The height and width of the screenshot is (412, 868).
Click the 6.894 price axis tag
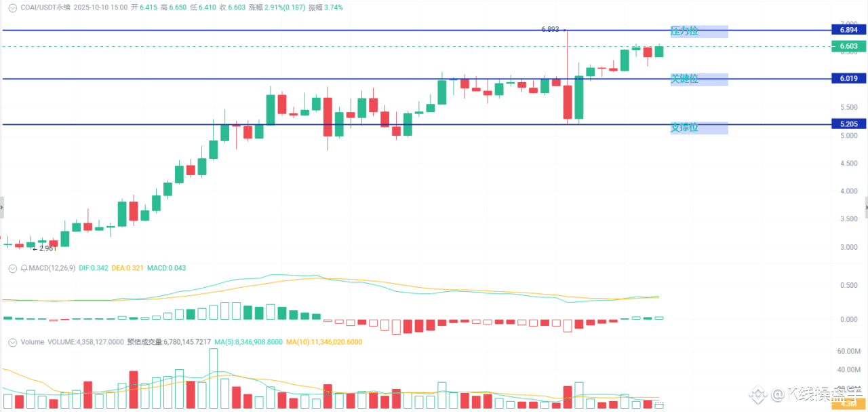coord(848,31)
